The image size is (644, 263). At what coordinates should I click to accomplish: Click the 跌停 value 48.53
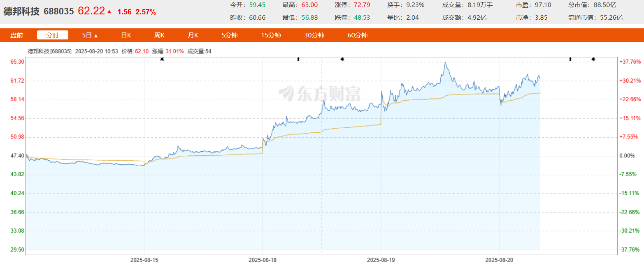[x=362, y=18]
